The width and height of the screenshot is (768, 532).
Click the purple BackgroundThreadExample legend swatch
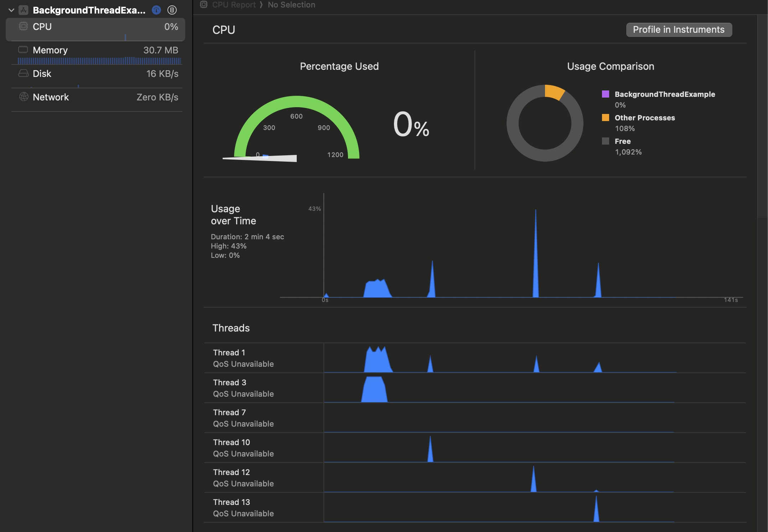coord(605,94)
